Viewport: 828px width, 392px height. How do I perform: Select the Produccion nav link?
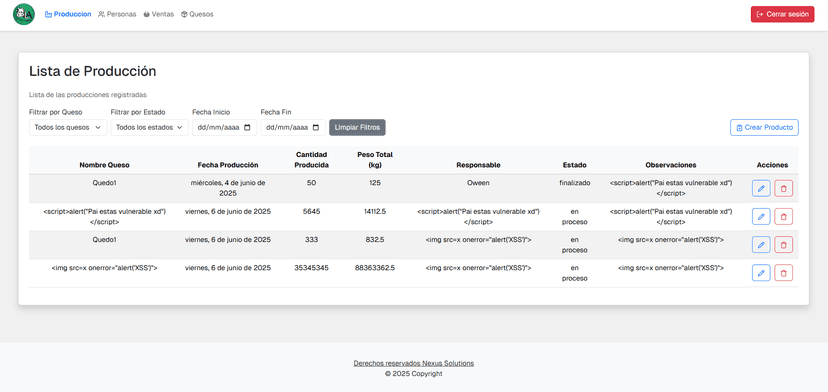click(68, 14)
